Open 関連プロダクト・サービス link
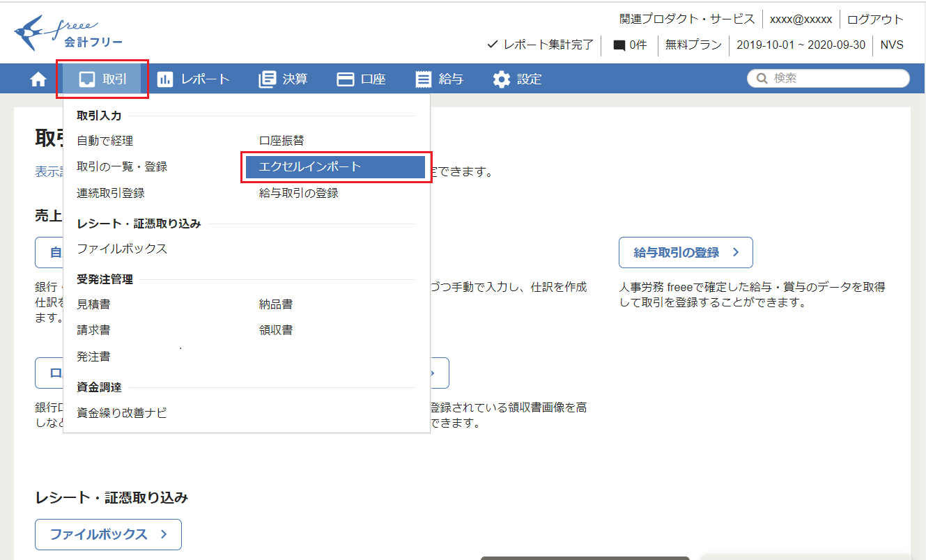926x560 pixels. pyautogui.click(x=687, y=20)
